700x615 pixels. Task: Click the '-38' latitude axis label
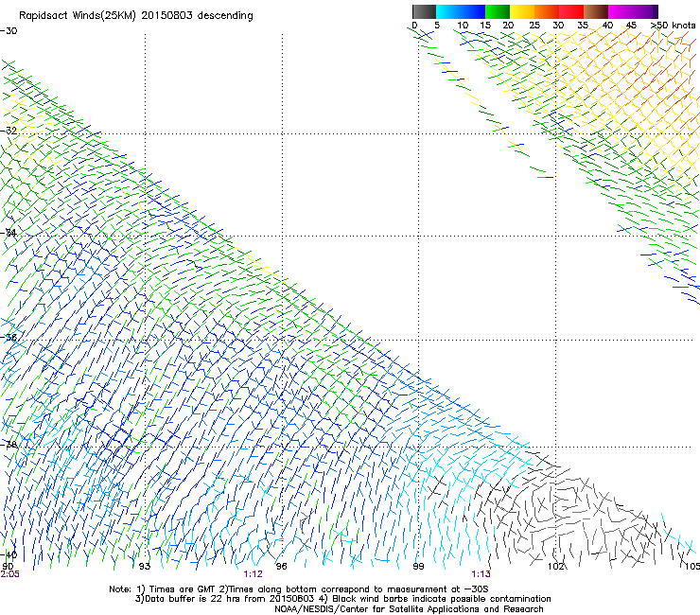pyautogui.click(x=9, y=445)
